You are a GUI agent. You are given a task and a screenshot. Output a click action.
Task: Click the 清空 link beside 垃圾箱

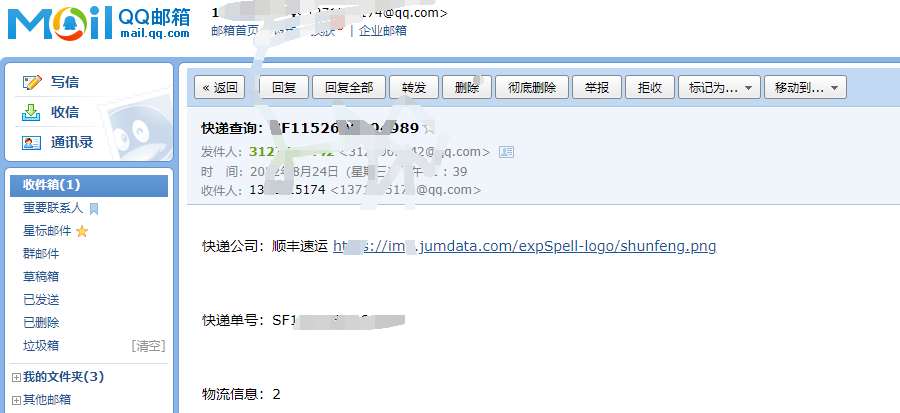pos(148,346)
